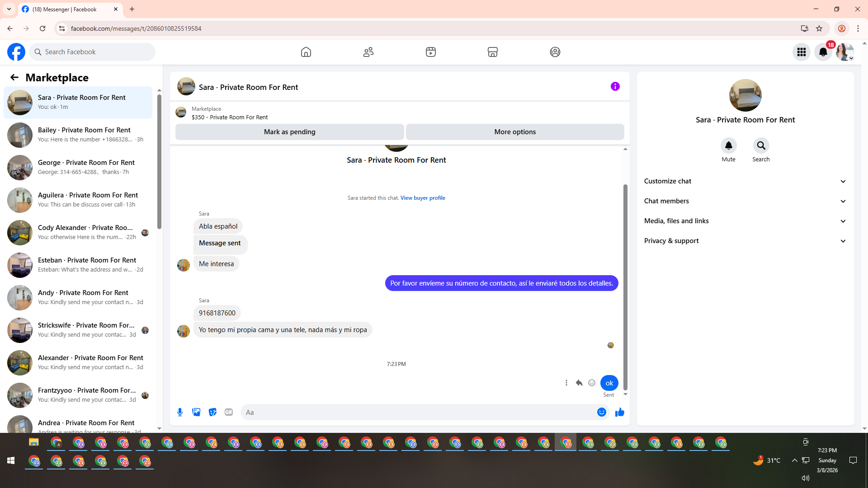The height and width of the screenshot is (488, 868).
Task: Toggle conversation information panel
Action: [x=615, y=86]
